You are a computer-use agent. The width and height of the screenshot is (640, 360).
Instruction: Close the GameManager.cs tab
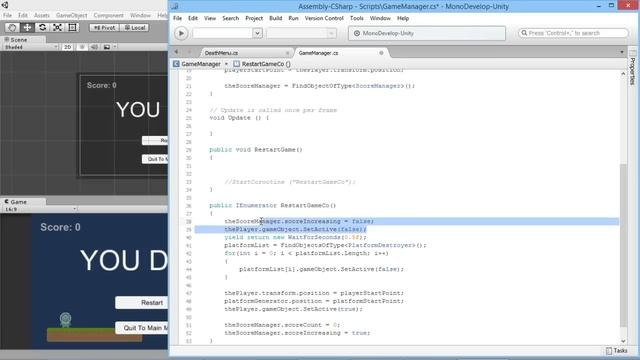[x=381, y=53]
